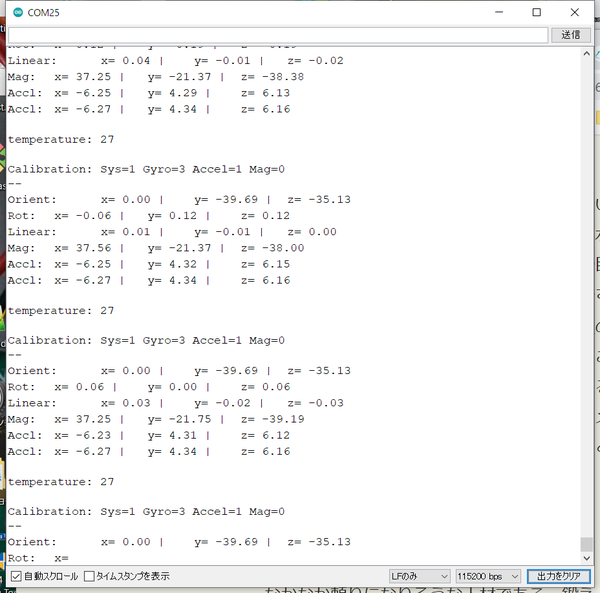
Task: Toggle the 自動スクロール autoscroll checkbox
Action: tap(16, 576)
